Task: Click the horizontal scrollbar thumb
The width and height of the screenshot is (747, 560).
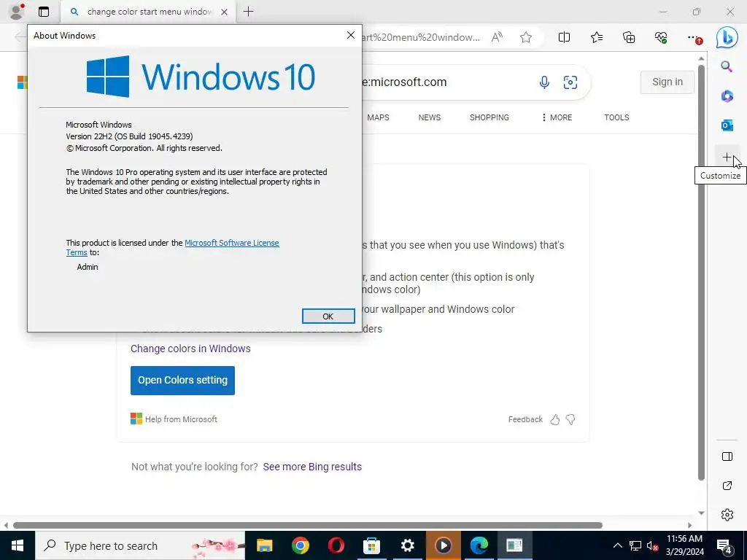Action: click(308, 525)
